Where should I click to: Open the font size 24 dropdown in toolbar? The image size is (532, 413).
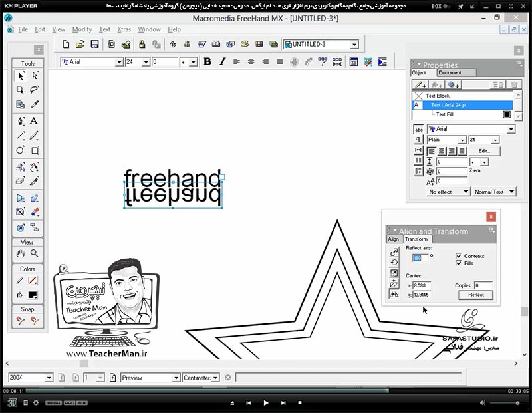coord(146,62)
